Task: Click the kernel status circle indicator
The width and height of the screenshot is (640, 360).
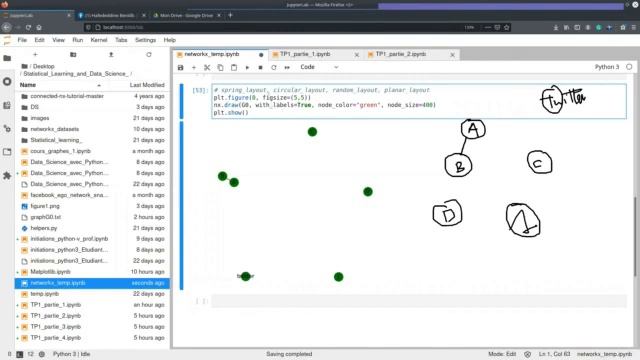Action: 629,67
